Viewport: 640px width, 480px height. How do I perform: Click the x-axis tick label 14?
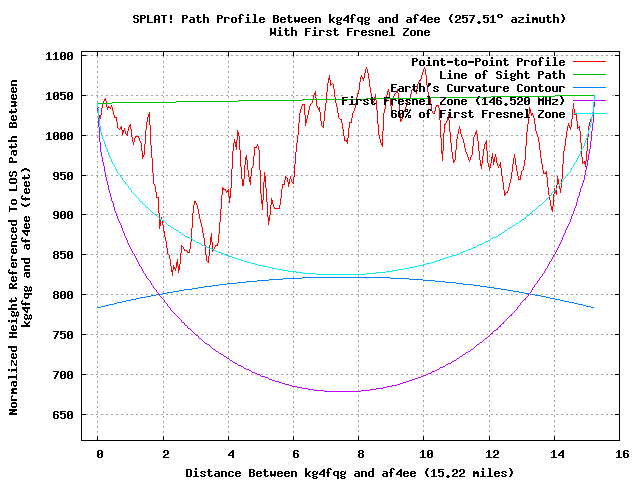coord(557,454)
